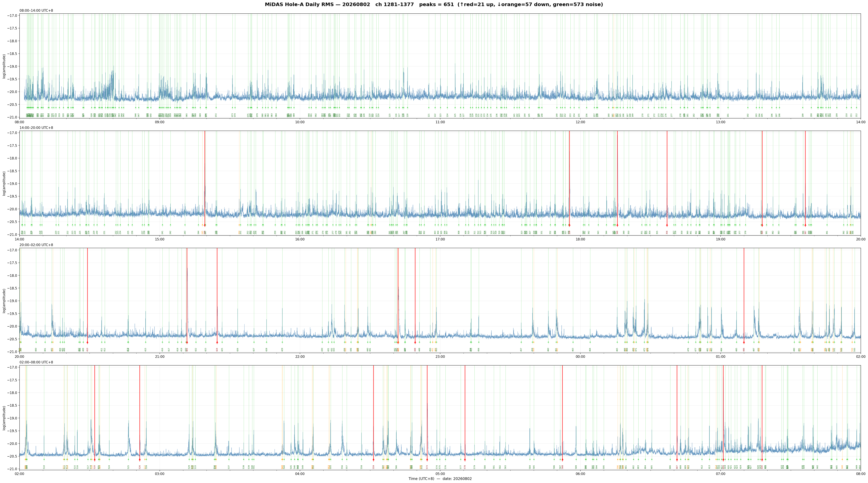Click the green peak label 558
Viewport: 868px width, 483px height.
click(x=361, y=467)
